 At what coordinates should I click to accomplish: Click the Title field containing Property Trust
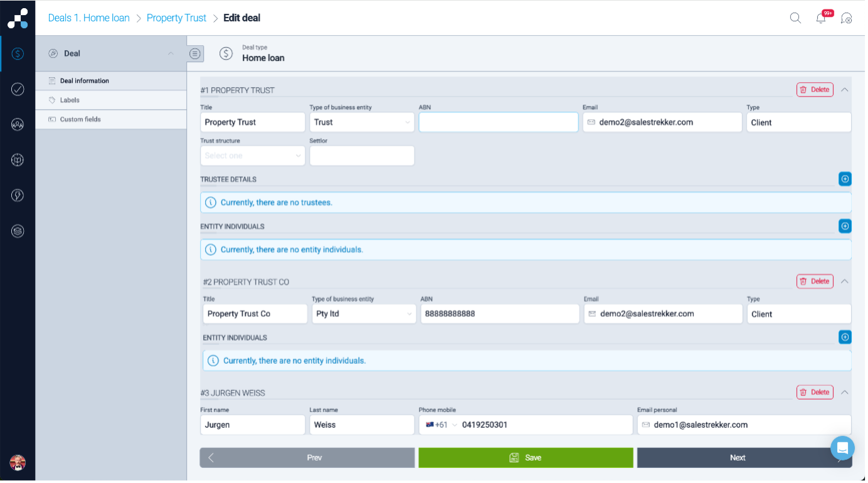tap(253, 122)
